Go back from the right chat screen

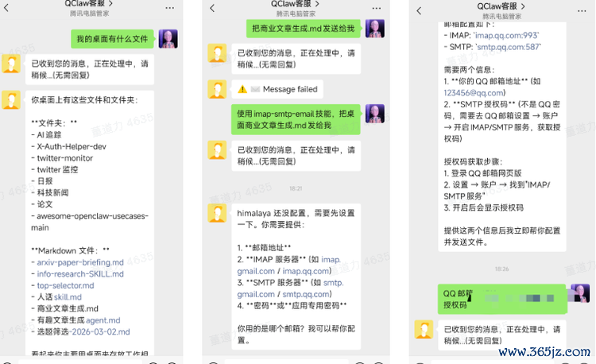[419, 10]
